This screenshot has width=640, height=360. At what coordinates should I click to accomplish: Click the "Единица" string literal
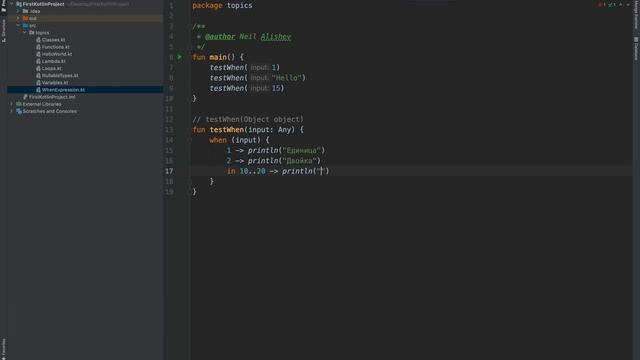tap(302, 151)
